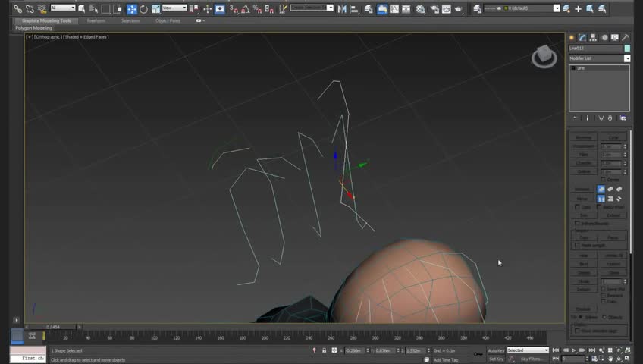643x364 pixels.
Task: Enable the Infinite Bounds checkbox
Action: (x=578, y=224)
